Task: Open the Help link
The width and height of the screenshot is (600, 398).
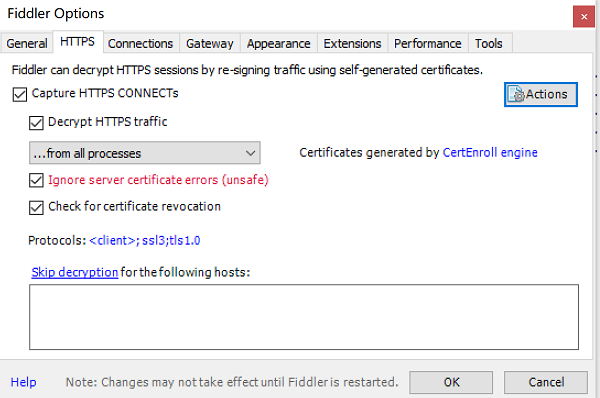Action: click(x=23, y=382)
